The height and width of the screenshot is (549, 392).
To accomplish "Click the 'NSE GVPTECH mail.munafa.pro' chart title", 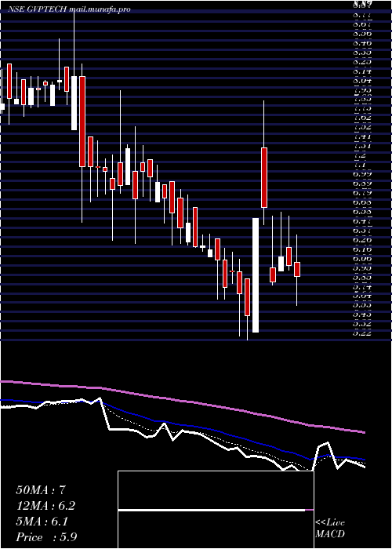I will 69,9.
